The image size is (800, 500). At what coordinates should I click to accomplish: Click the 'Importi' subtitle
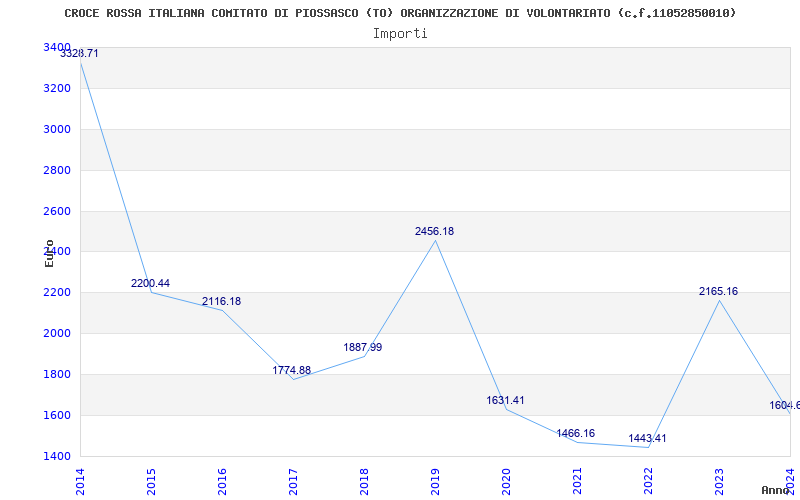(x=400, y=34)
